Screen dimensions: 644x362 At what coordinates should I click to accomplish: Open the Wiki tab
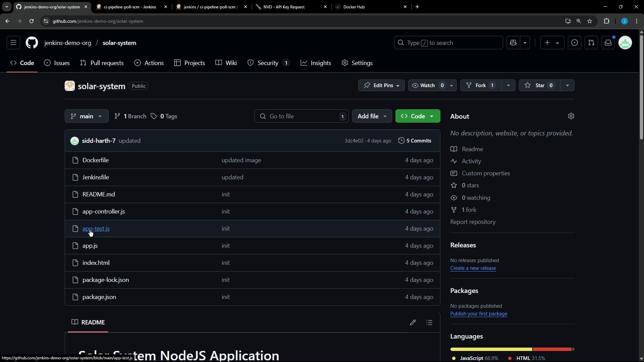pyautogui.click(x=226, y=63)
